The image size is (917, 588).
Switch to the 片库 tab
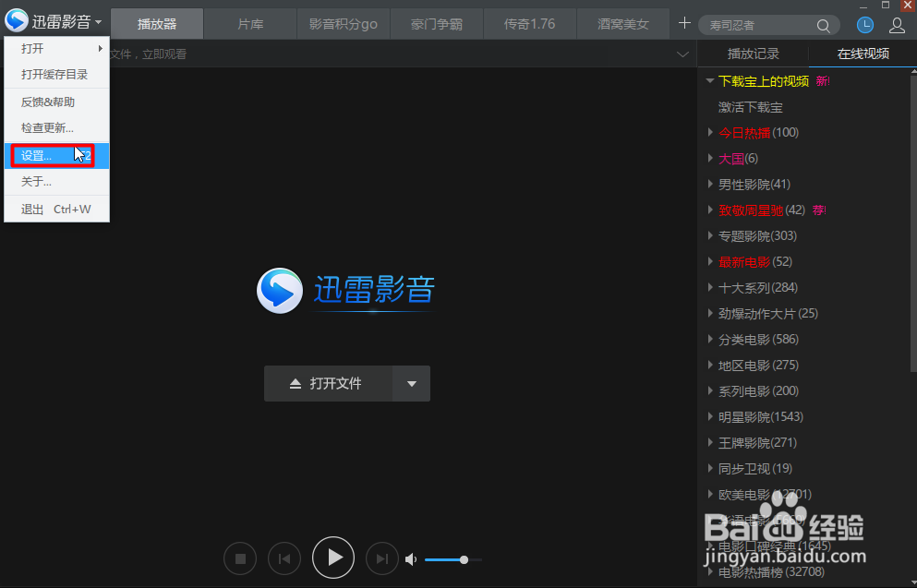click(250, 24)
